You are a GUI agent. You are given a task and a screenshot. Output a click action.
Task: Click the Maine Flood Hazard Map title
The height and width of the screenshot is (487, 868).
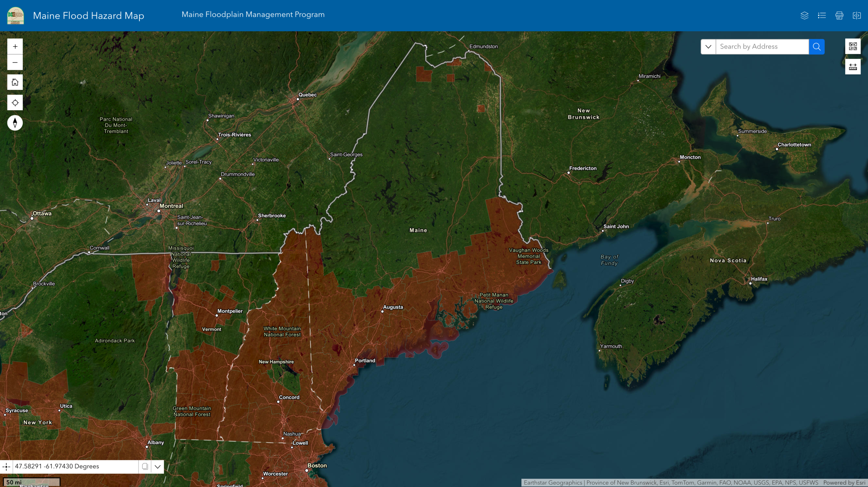pos(88,16)
